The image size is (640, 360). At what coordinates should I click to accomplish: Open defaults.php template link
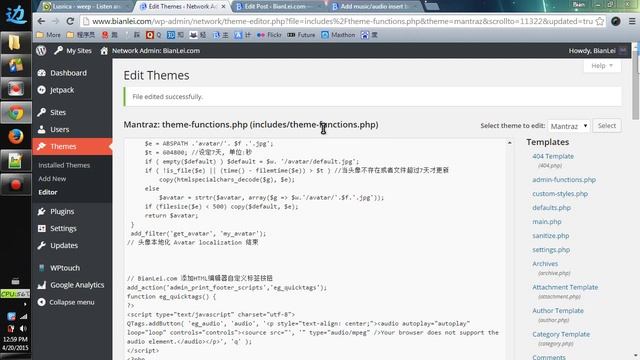pyautogui.click(x=551, y=207)
